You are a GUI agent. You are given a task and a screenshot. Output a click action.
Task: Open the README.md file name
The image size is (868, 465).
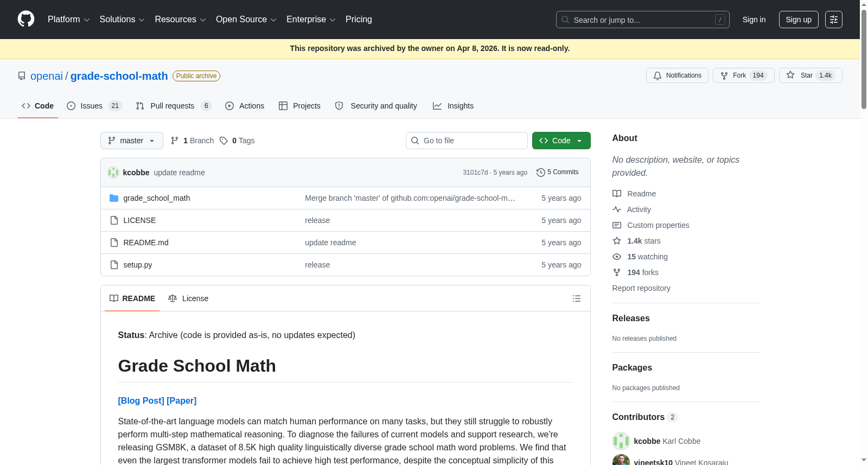tap(146, 243)
